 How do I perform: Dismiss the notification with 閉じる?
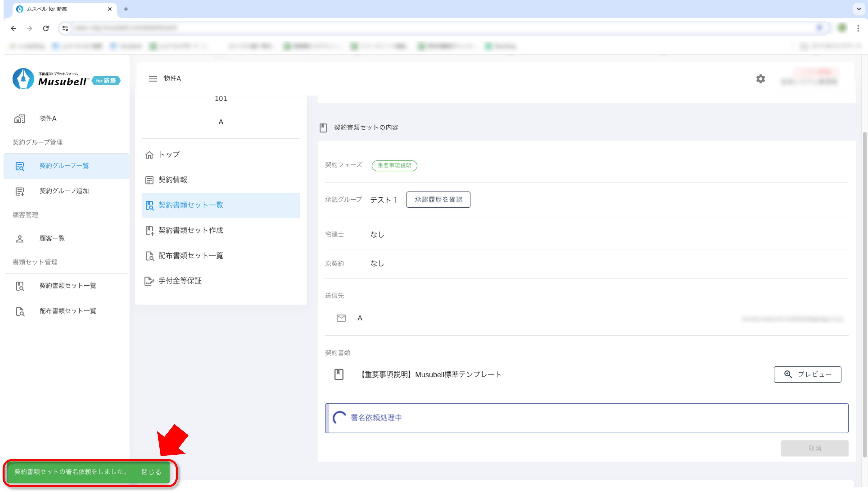point(151,472)
